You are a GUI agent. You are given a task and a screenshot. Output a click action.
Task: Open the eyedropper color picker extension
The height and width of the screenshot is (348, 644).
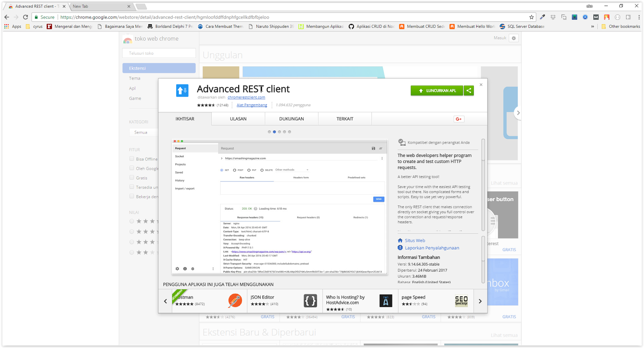[543, 17]
